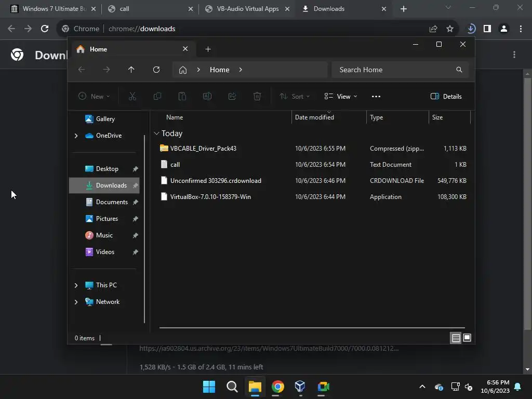Image resolution: width=532 pixels, height=399 pixels.
Task: Click the Copy icon in Explorer toolbar
Action: point(157,96)
